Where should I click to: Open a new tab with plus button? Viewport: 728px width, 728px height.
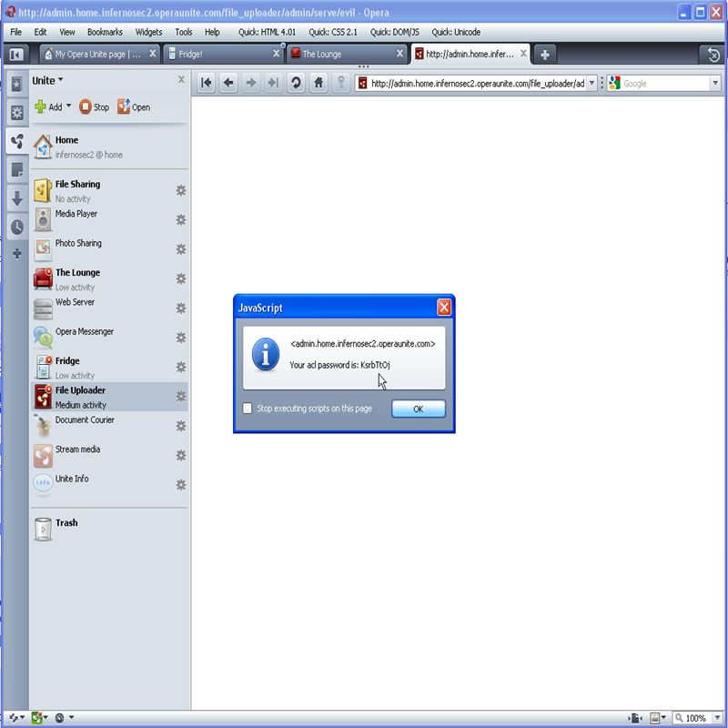click(x=545, y=55)
